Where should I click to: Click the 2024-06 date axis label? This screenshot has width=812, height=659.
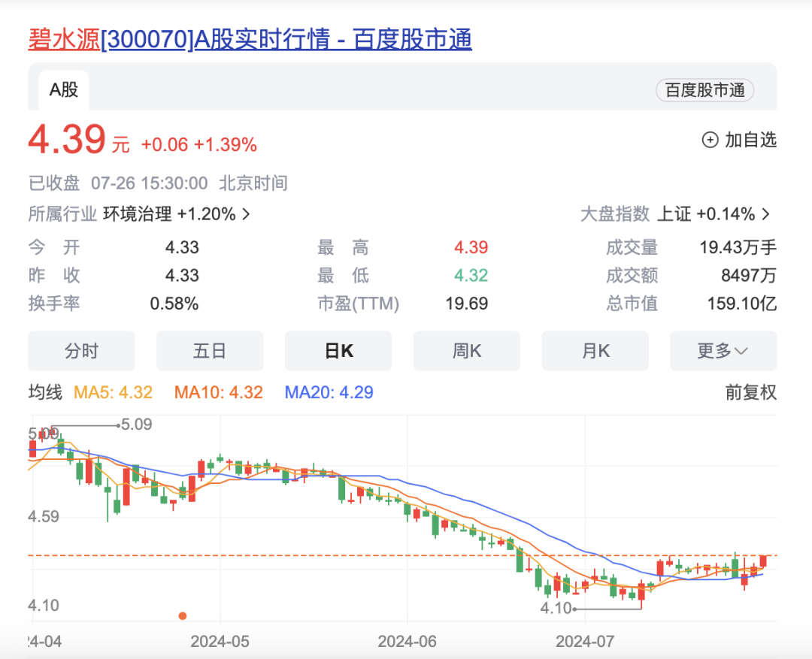pyautogui.click(x=407, y=642)
